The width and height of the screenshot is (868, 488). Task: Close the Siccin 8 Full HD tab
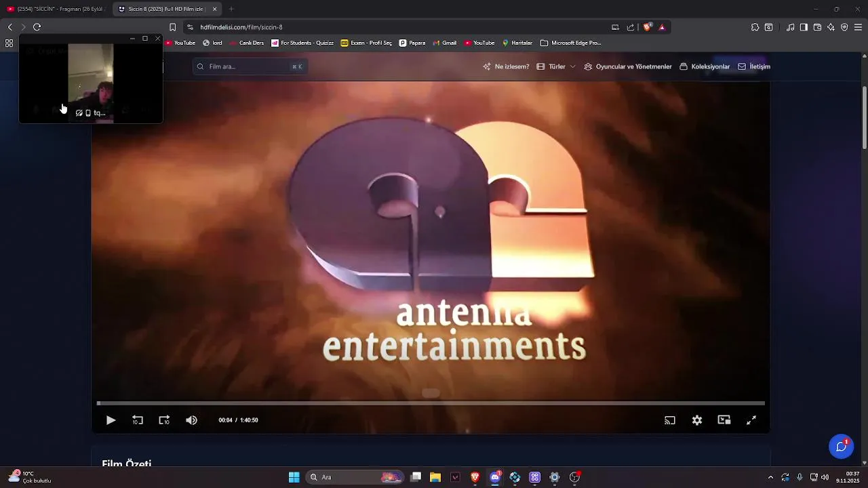[x=215, y=9]
